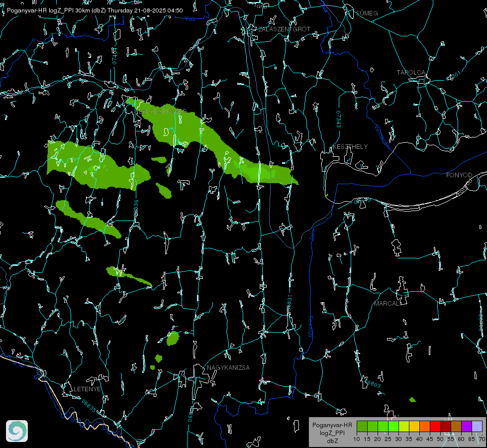Pick the 40-45 dBZ orange swatch
The image size is (487, 448).
[x=425, y=426]
